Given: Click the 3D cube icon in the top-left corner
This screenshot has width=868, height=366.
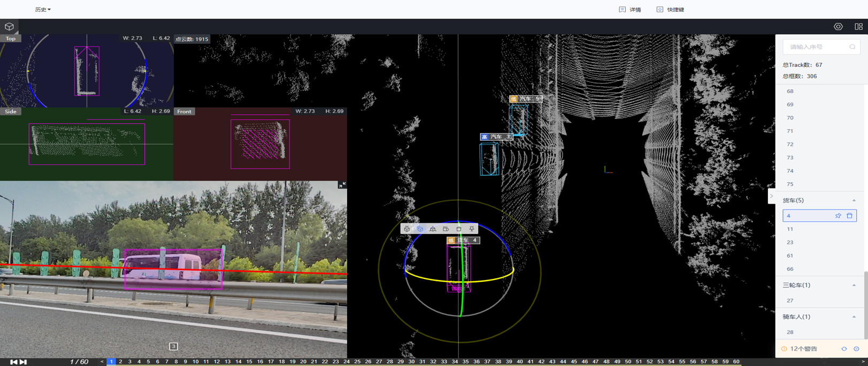Looking at the screenshot, I should click(x=9, y=27).
